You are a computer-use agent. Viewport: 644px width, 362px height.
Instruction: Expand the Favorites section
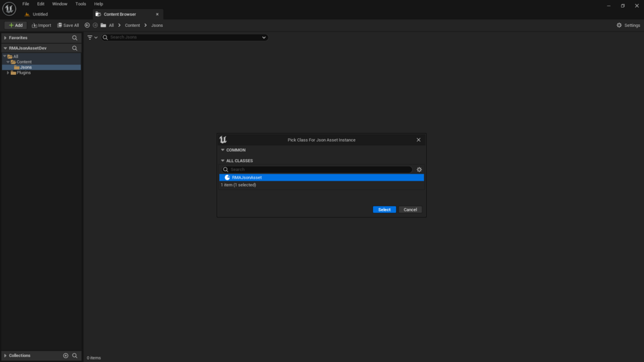[5, 38]
